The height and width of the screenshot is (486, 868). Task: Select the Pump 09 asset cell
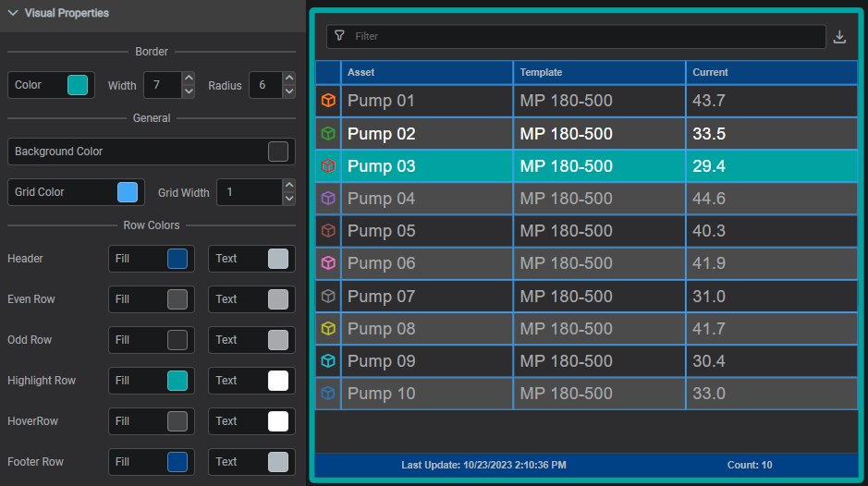pos(427,361)
